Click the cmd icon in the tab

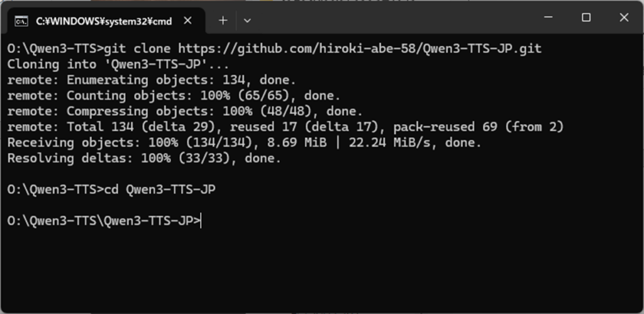click(21, 20)
